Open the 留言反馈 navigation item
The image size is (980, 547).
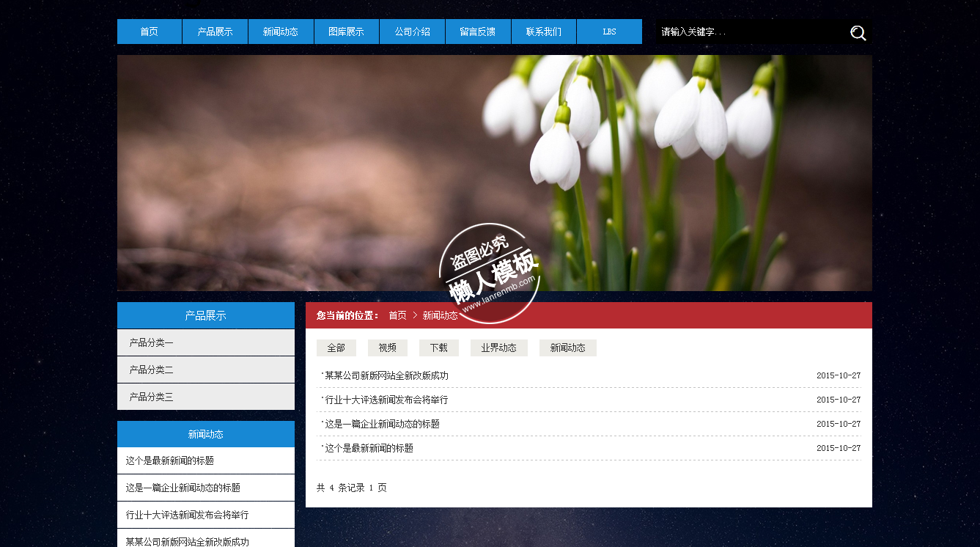pos(478,32)
